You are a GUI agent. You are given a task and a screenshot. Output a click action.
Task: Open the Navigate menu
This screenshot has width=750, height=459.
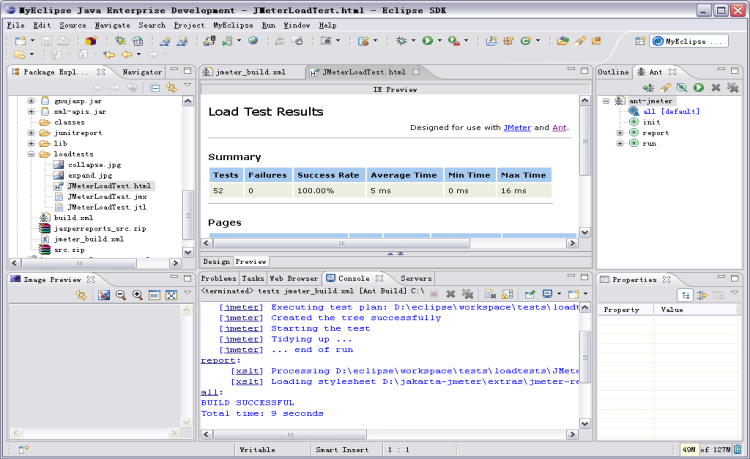[112, 25]
